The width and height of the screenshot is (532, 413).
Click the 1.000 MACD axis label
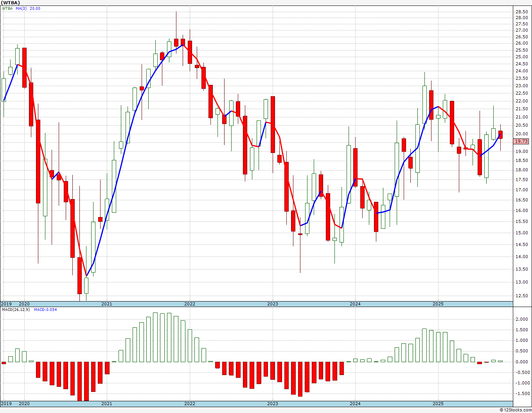(523, 341)
